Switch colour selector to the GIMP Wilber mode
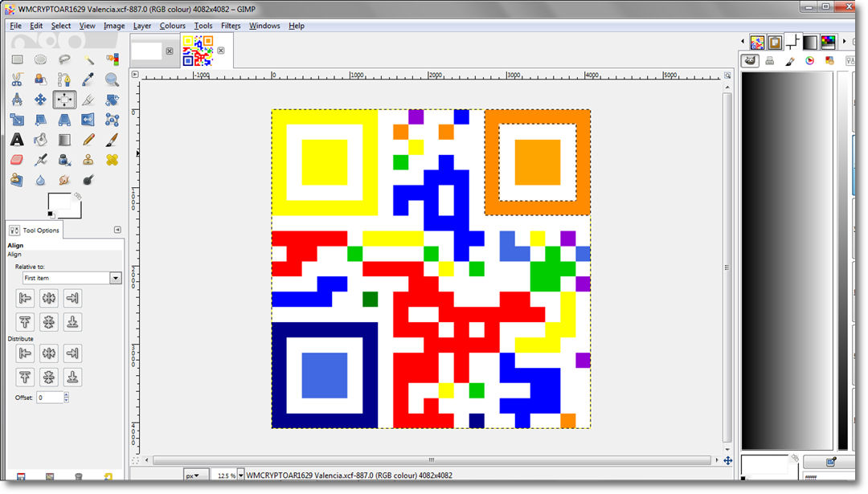This screenshot has height=494, width=868. click(750, 61)
